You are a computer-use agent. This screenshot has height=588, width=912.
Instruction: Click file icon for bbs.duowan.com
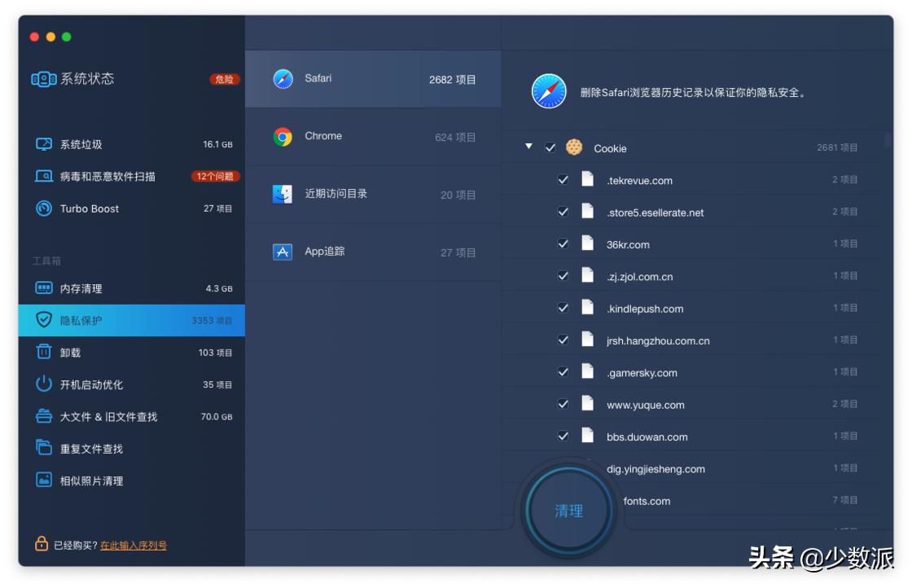tap(588, 435)
